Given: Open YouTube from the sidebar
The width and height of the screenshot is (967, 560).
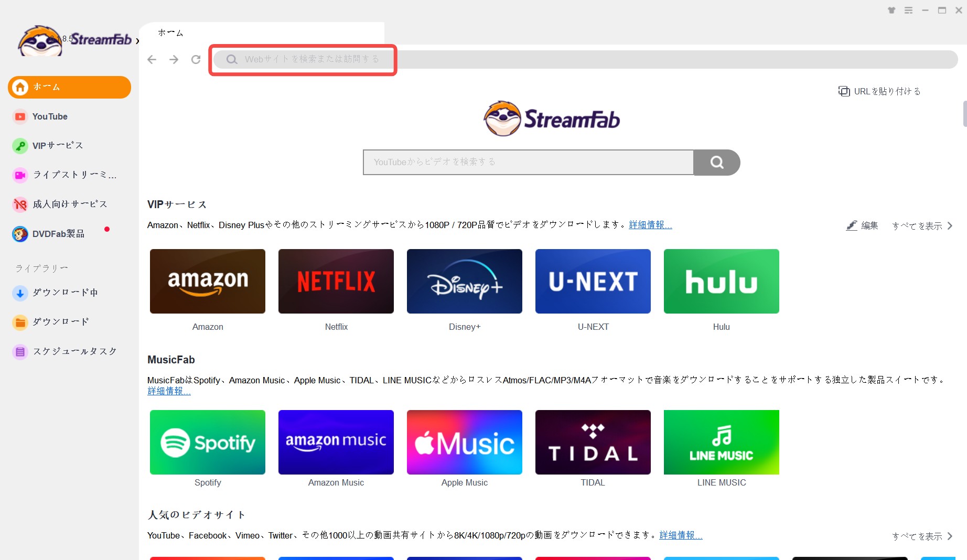Looking at the screenshot, I should (69, 116).
